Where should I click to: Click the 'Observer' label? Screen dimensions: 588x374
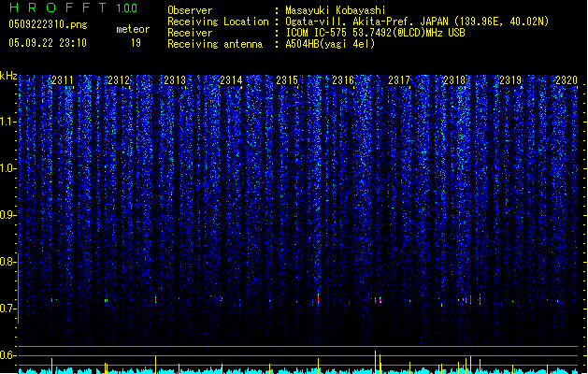[190, 10]
